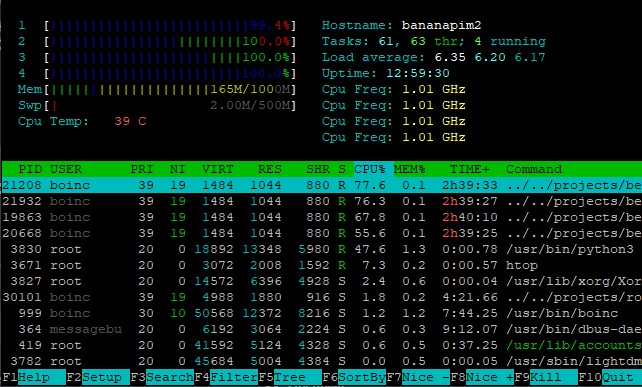Click the CPU 2 usage meter bar
Screen dimensions: 642x387
pos(170,41)
